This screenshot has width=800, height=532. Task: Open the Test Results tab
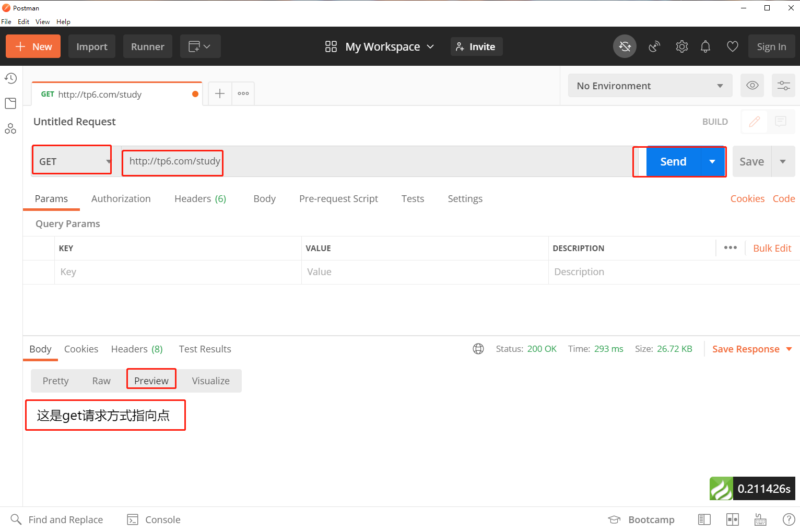(205, 349)
